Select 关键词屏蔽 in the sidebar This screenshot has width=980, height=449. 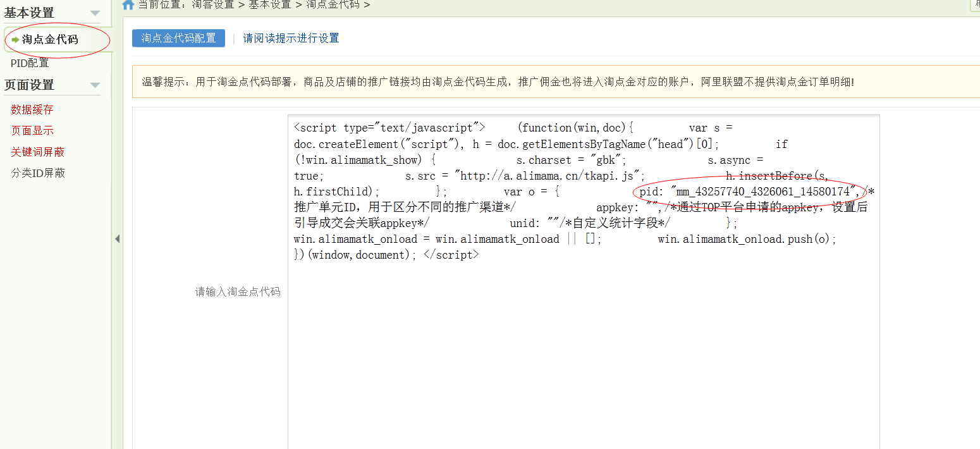point(38,152)
